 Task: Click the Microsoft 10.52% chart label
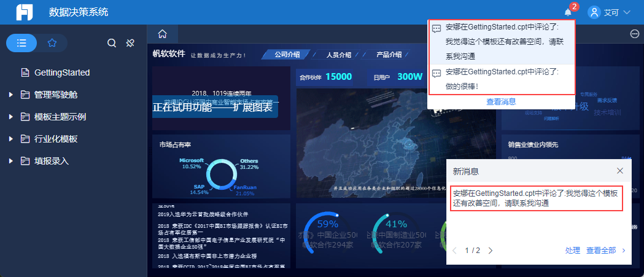point(192,163)
